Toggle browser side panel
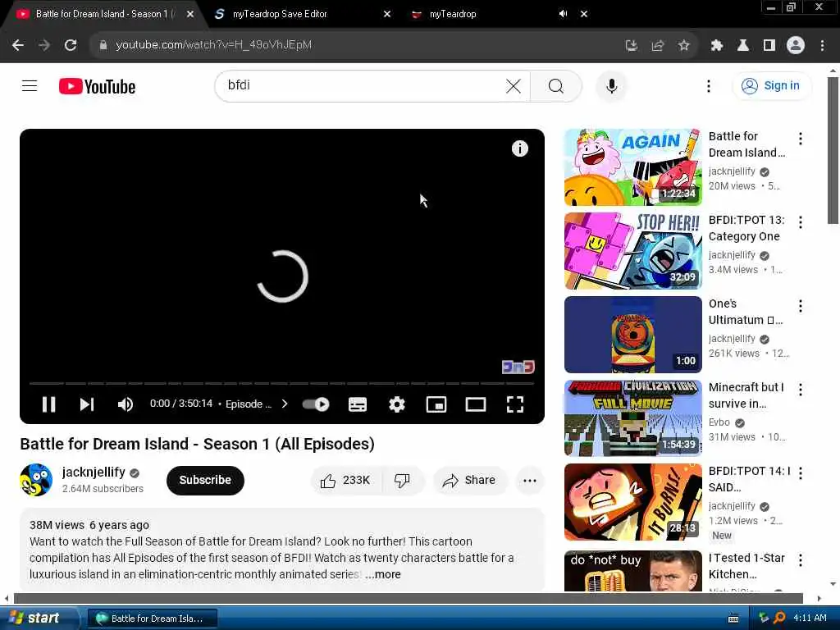Image resolution: width=840 pixels, height=630 pixels. pos(769,46)
